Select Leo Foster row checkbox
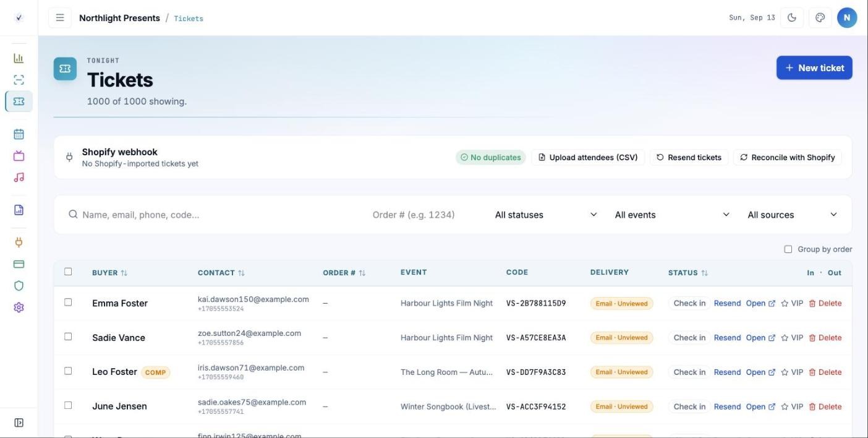Viewport: 868px width, 438px height. (x=68, y=371)
